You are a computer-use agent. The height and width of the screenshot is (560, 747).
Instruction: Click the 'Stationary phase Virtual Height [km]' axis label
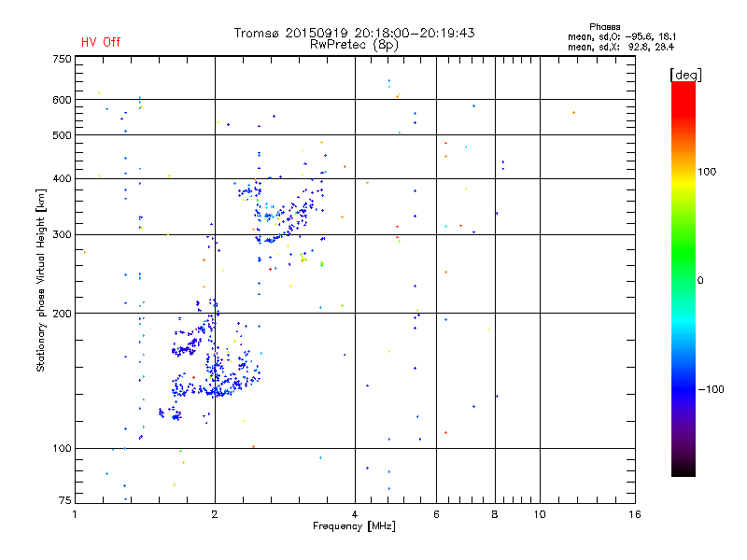(x=41, y=280)
